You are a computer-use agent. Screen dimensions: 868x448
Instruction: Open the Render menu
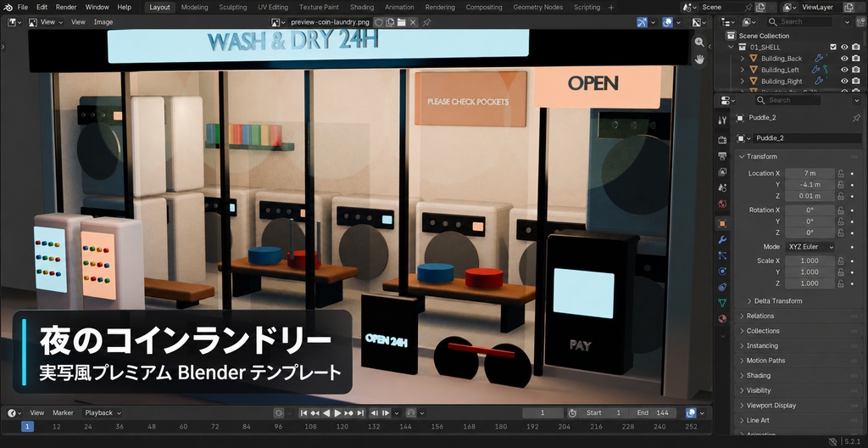point(66,7)
